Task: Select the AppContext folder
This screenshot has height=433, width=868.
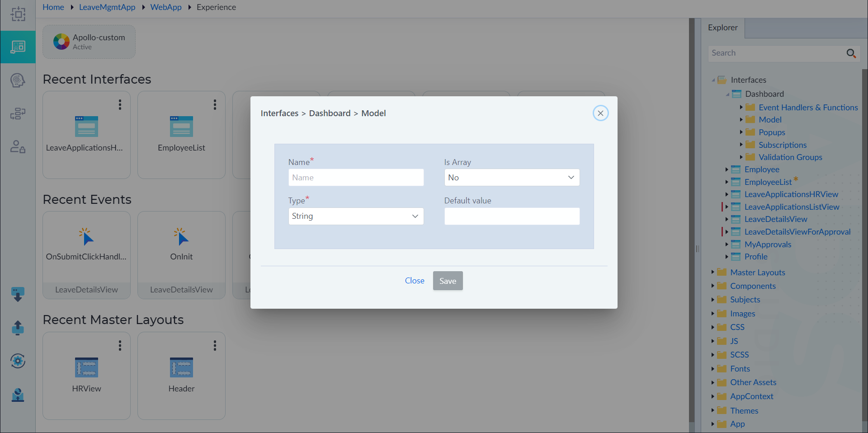Action: tap(752, 396)
